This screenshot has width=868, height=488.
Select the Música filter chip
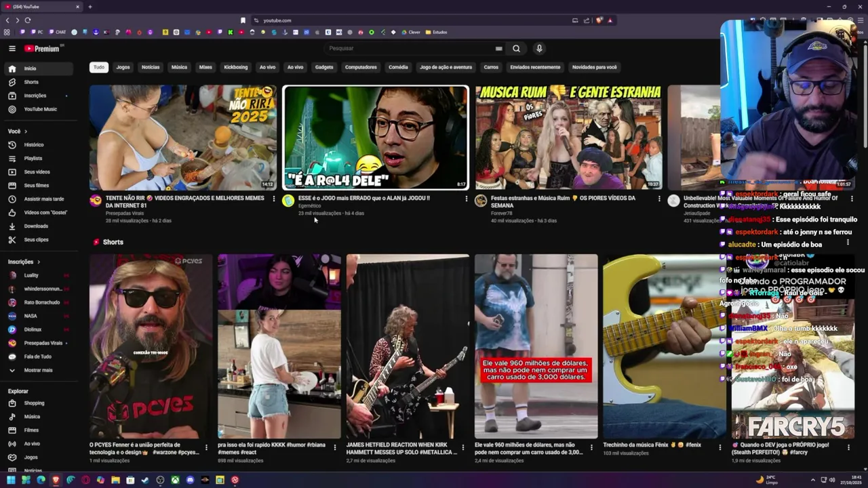coord(179,67)
